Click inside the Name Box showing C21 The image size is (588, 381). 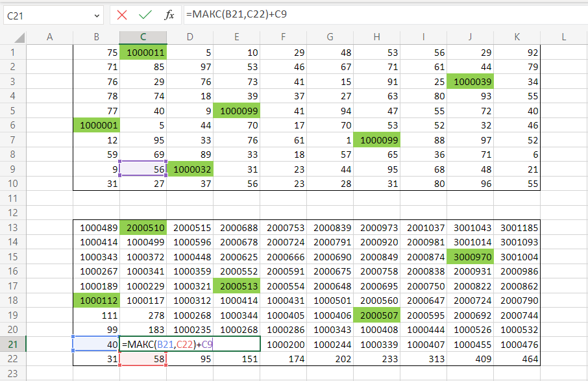(45, 15)
